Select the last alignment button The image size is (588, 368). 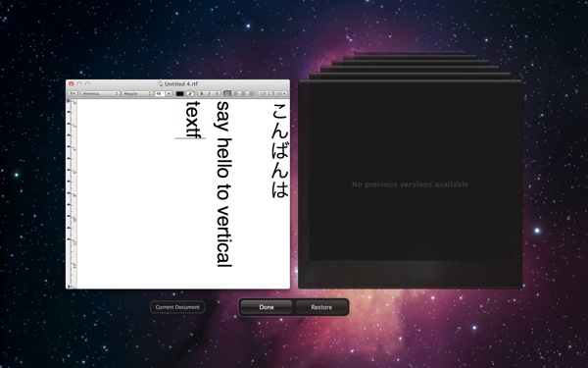tap(251, 93)
